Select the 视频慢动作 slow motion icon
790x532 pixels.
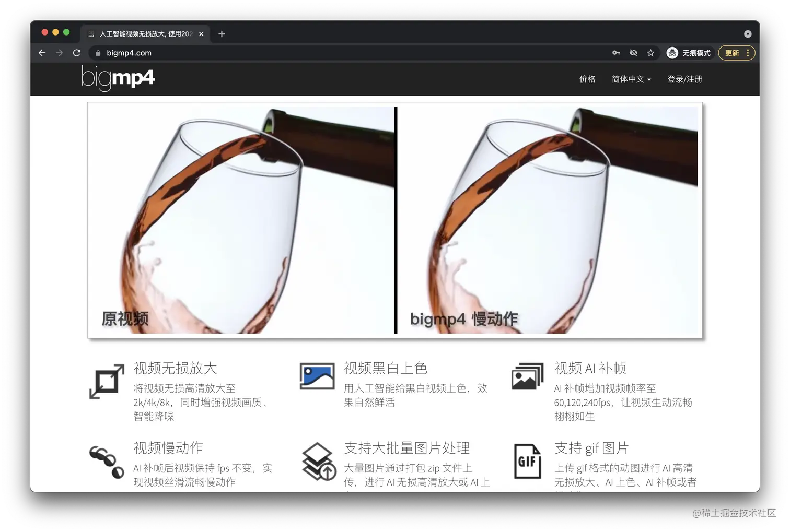click(106, 462)
